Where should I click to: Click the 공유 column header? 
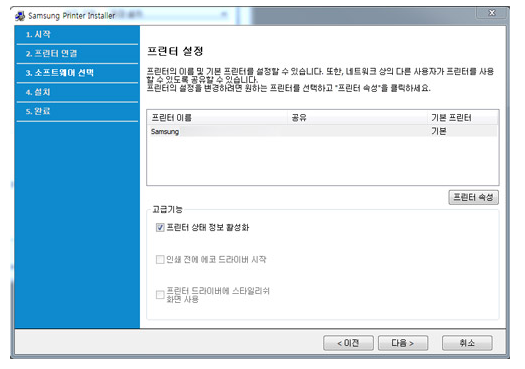click(x=357, y=118)
